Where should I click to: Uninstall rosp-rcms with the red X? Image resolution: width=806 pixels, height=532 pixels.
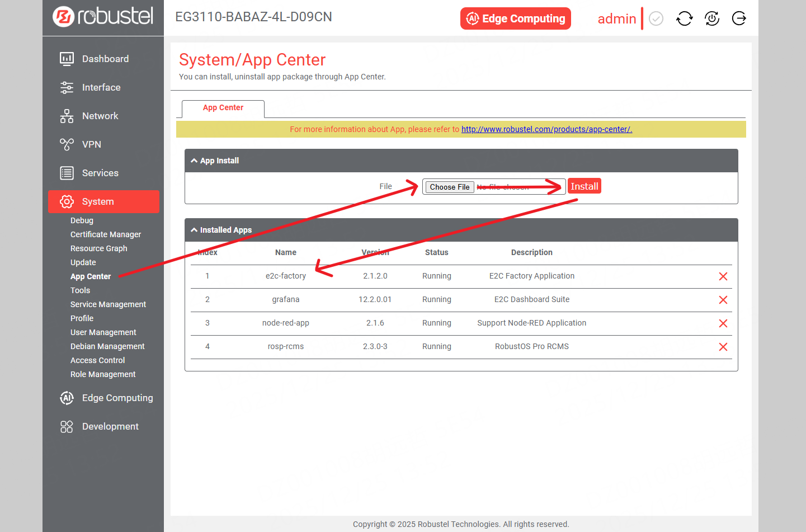[x=723, y=347]
